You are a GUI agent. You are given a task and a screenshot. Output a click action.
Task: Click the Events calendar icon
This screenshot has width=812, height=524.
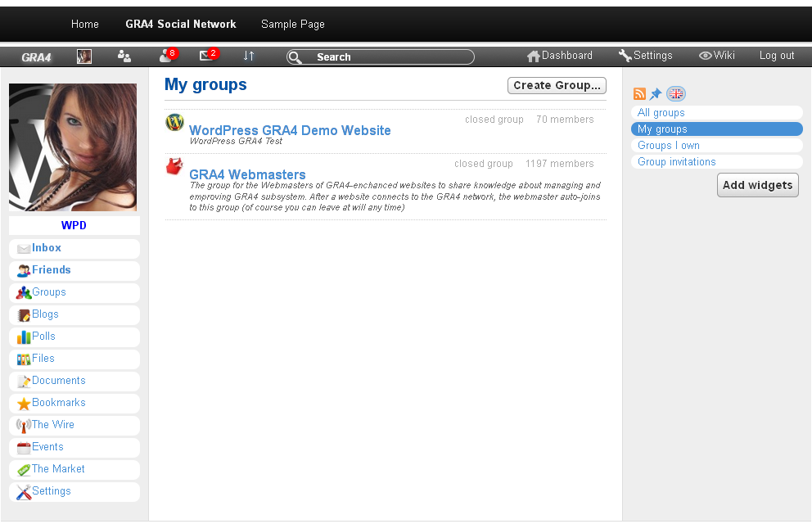point(24,448)
